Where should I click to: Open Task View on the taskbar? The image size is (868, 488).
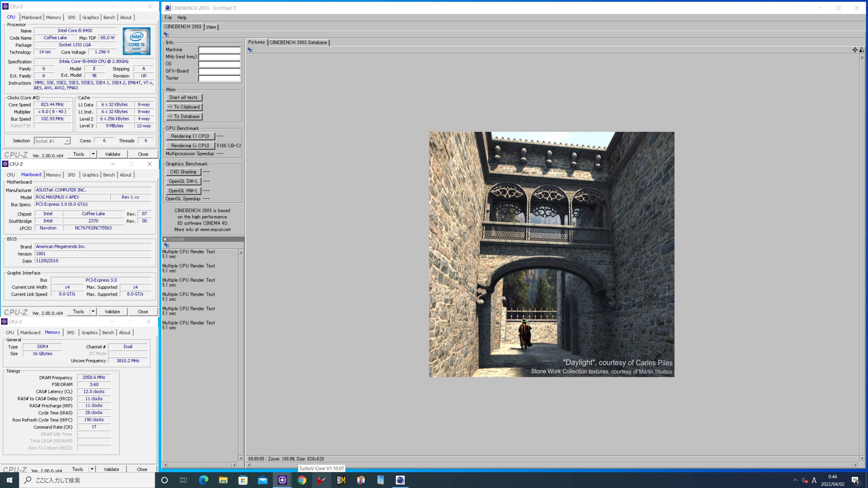184,480
